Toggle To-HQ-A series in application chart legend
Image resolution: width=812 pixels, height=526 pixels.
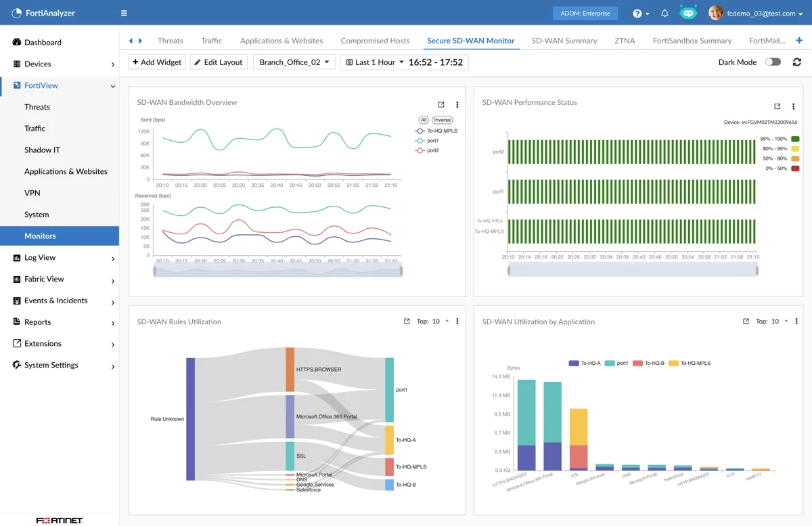click(x=585, y=363)
